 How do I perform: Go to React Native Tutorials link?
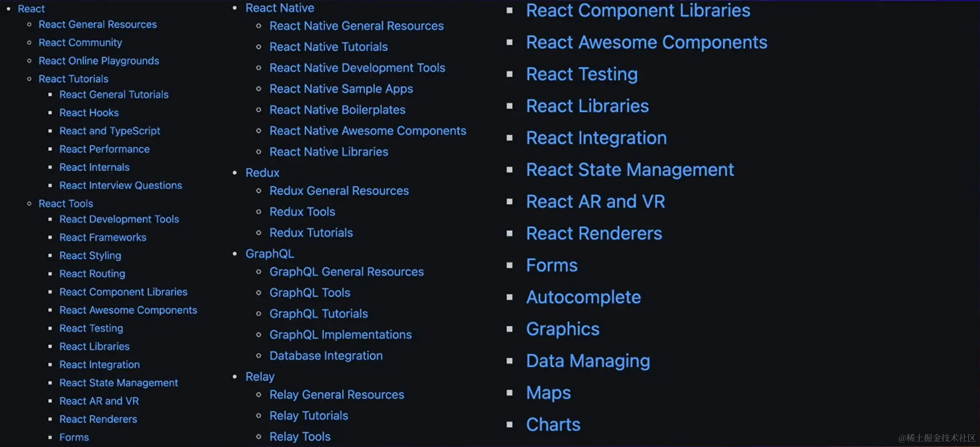pos(329,46)
